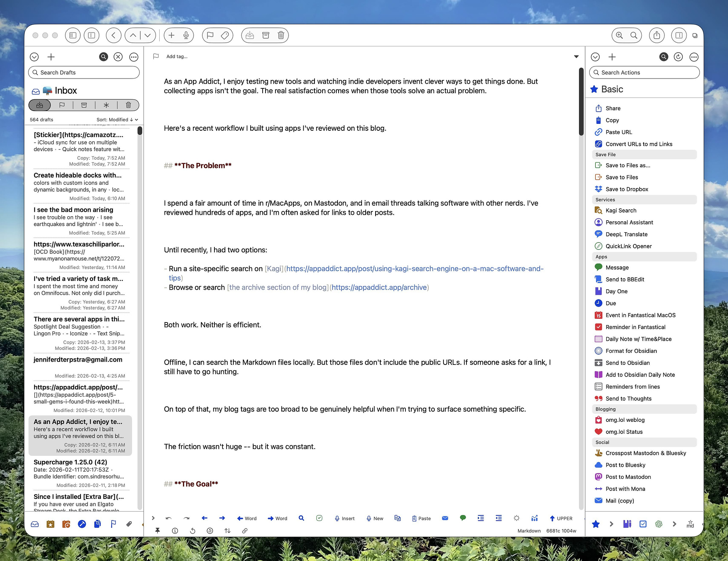Open editor search with the magnifier icon
Viewport: 728px width, 561px height.
301,518
